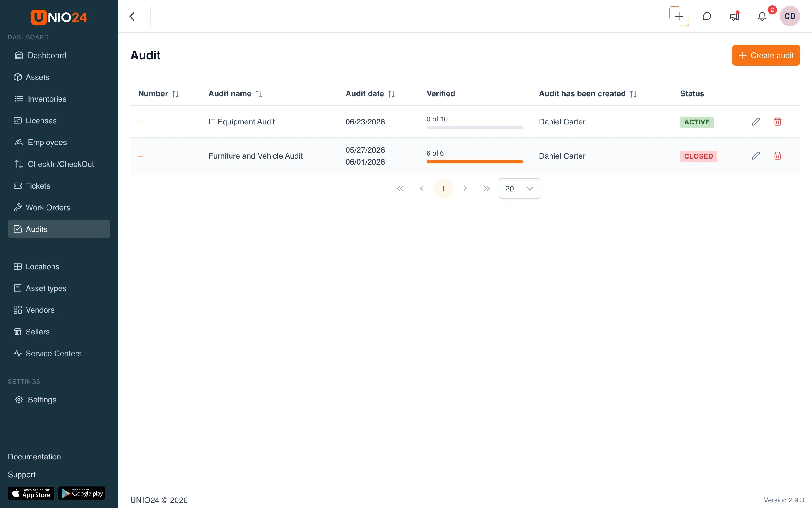Open the chat messages icon
Image resolution: width=812 pixels, height=508 pixels.
coord(707,16)
